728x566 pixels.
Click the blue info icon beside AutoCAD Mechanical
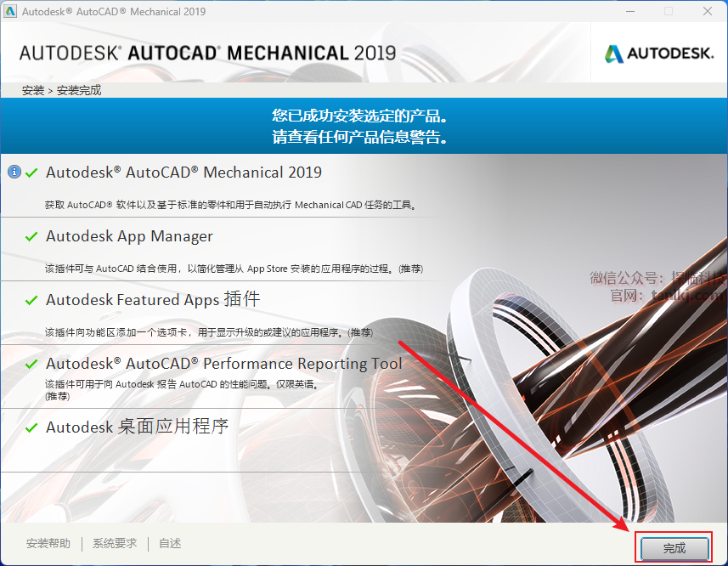[14, 173]
